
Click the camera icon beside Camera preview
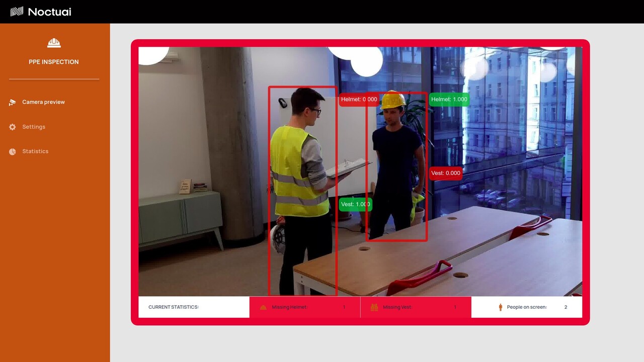tap(13, 102)
